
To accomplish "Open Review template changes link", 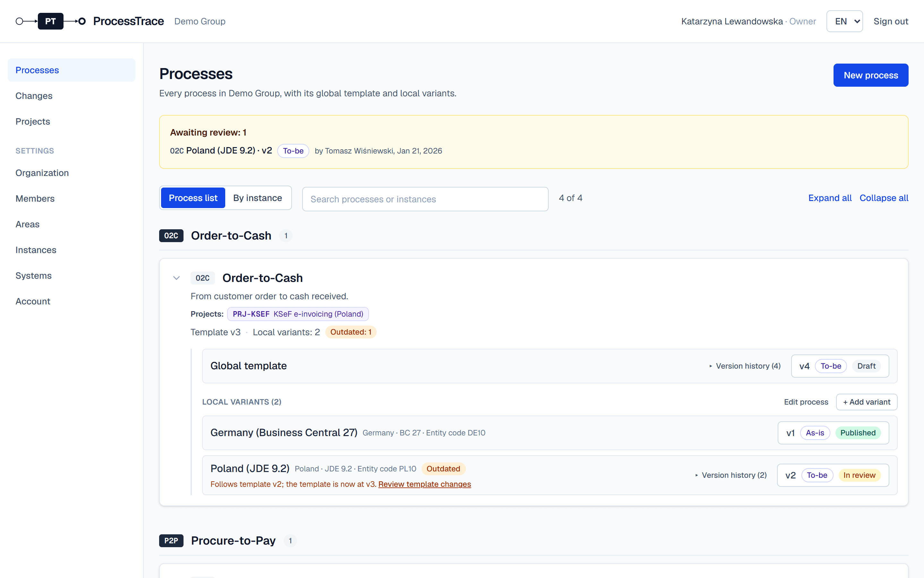I will point(424,484).
